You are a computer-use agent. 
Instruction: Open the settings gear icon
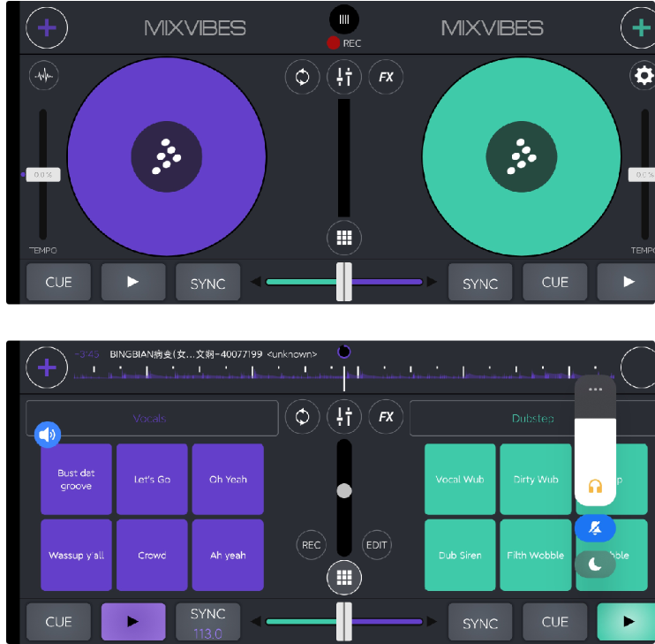point(644,77)
